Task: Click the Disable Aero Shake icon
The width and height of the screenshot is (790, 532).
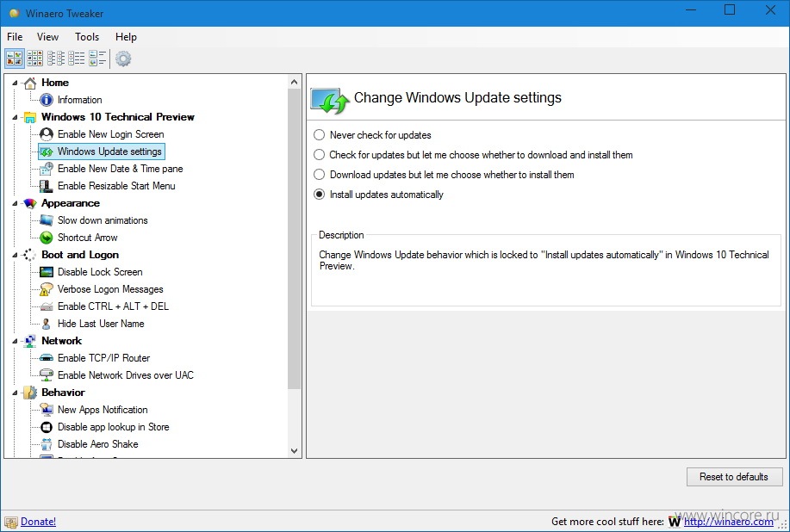Action: click(x=47, y=444)
